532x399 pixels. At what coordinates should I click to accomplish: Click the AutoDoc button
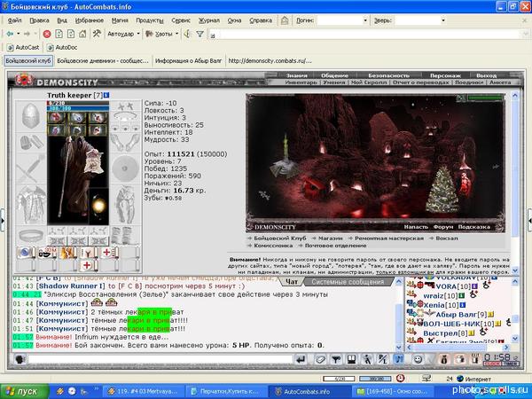point(62,47)
